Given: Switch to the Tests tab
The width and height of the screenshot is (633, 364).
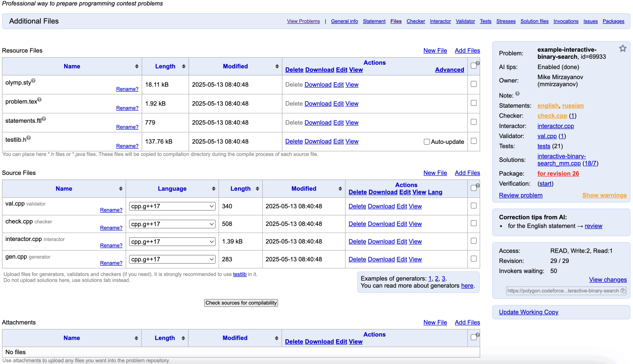Looking at the screenshot, I should (x=485, y=21).
